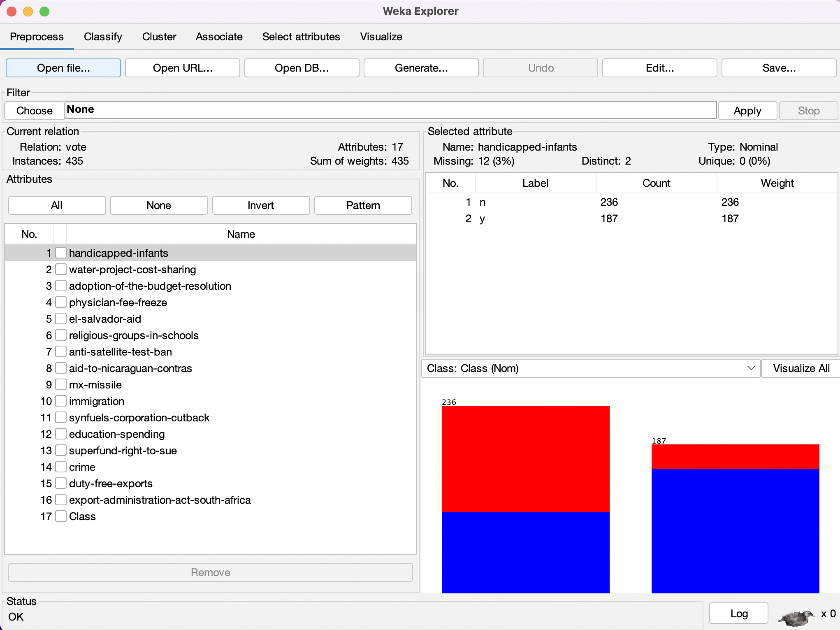Image resolution: width=840 pixels, height=630 pixels.
Task: Click the Generate... button
Action: [x=420, y=68]
